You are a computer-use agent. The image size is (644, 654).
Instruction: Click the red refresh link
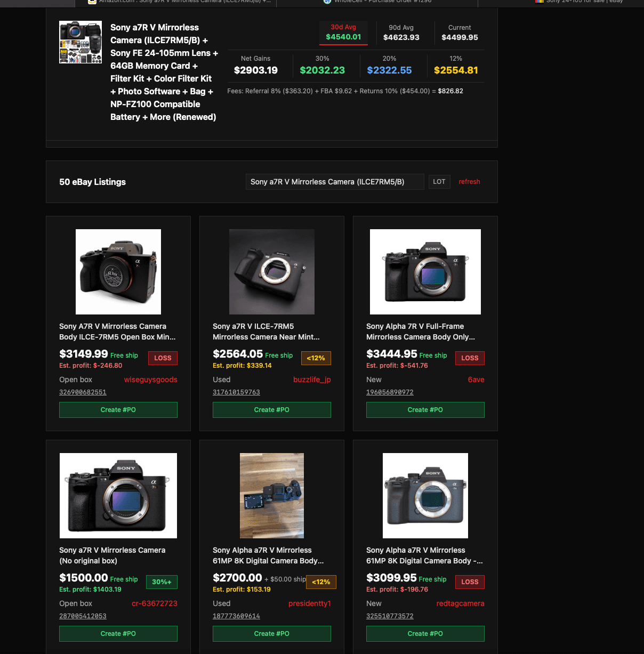469,182
